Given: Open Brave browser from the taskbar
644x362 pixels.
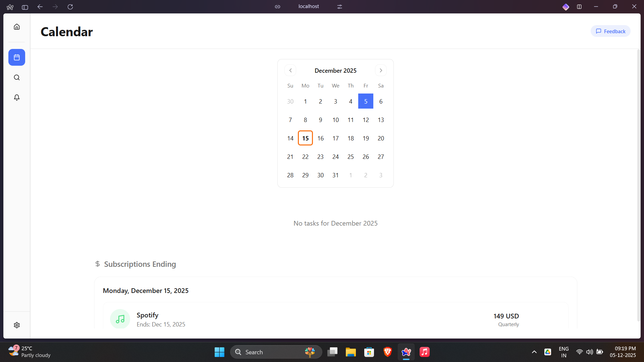Looking at the screenshot, I should [x=387, y=352].
